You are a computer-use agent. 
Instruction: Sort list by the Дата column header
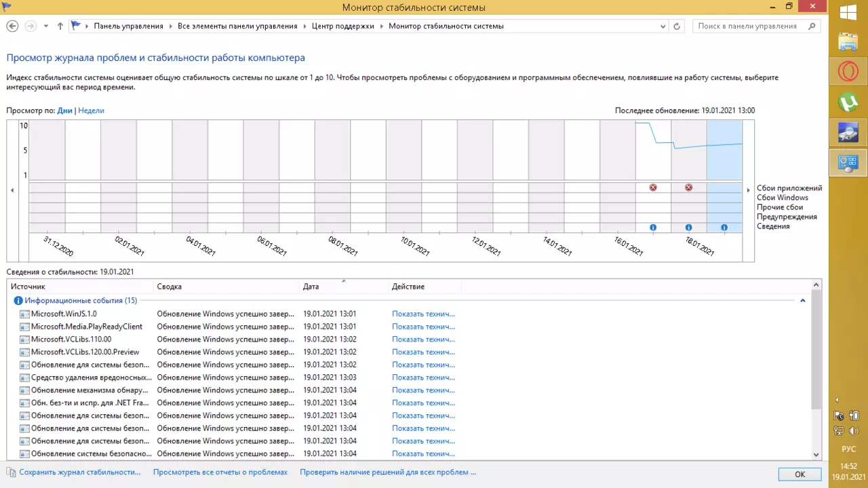click(344, 287)
